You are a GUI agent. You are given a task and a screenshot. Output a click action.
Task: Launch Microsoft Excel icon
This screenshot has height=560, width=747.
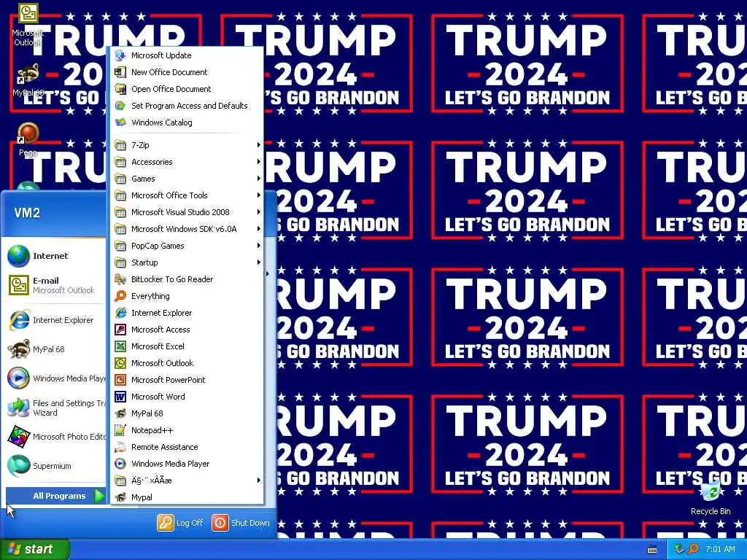pos(120,346)
